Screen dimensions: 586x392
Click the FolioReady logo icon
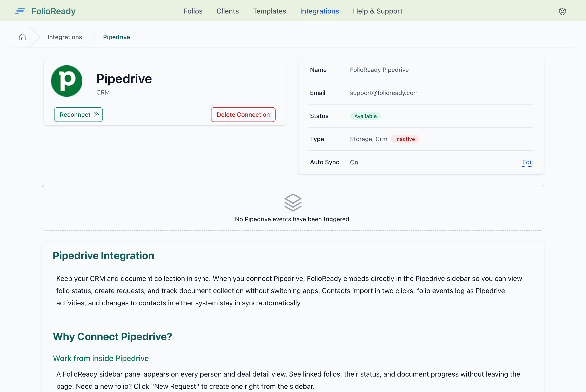click(x=20, y=11)
